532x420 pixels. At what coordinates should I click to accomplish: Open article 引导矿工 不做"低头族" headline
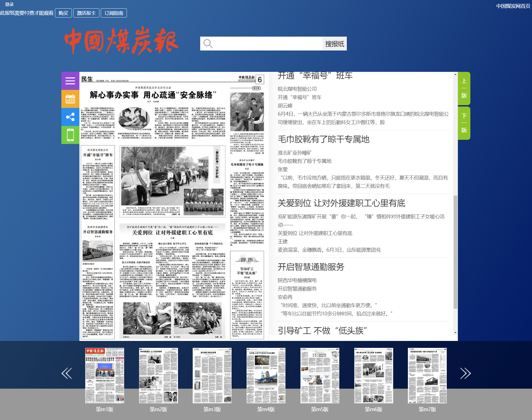click(x=322, y=331)
